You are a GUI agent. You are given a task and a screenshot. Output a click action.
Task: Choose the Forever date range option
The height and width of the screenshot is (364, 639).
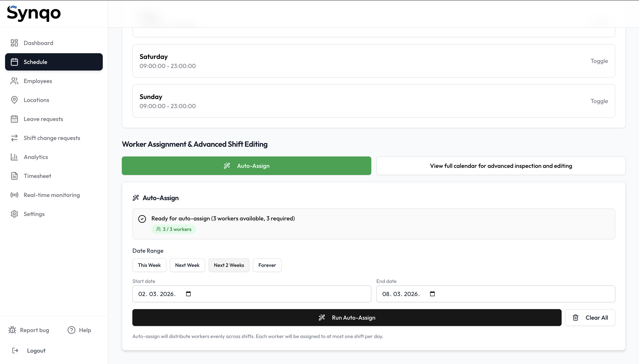267,265
